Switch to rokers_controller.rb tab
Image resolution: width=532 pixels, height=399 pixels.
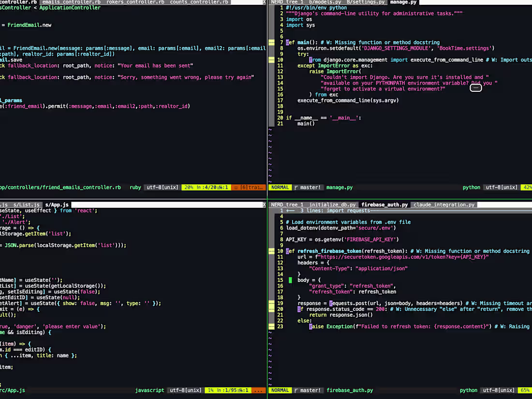click(135, 2)
